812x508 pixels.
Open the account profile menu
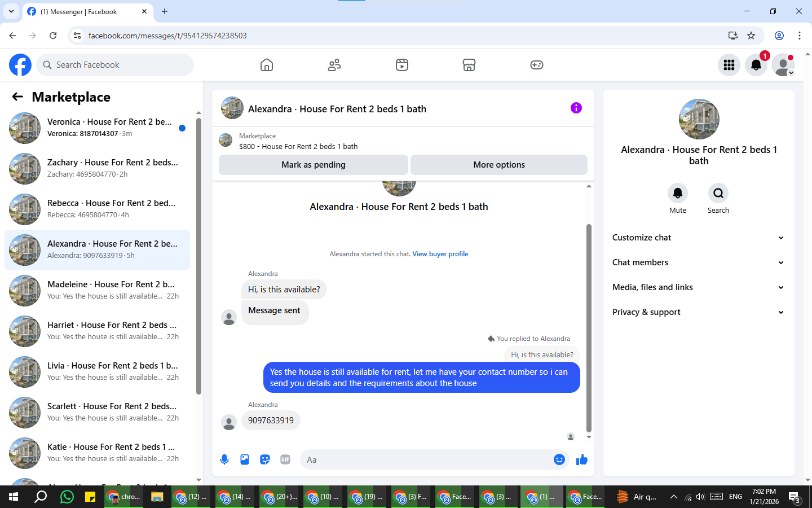pos(783,65)
